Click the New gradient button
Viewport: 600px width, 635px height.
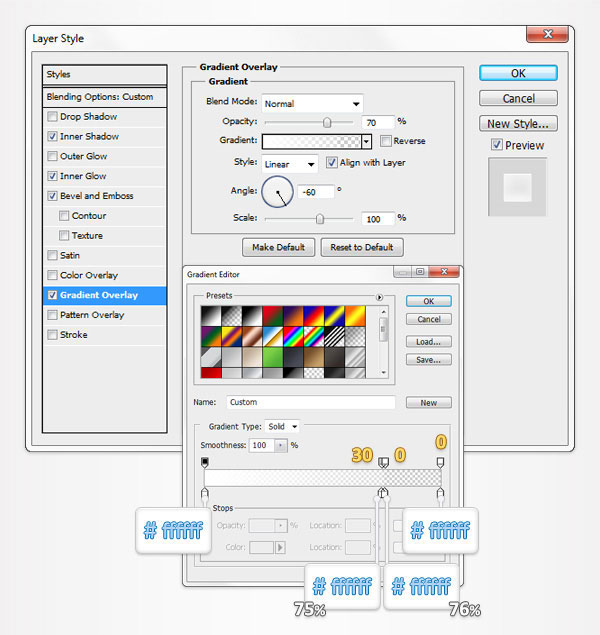click(428, 403)
